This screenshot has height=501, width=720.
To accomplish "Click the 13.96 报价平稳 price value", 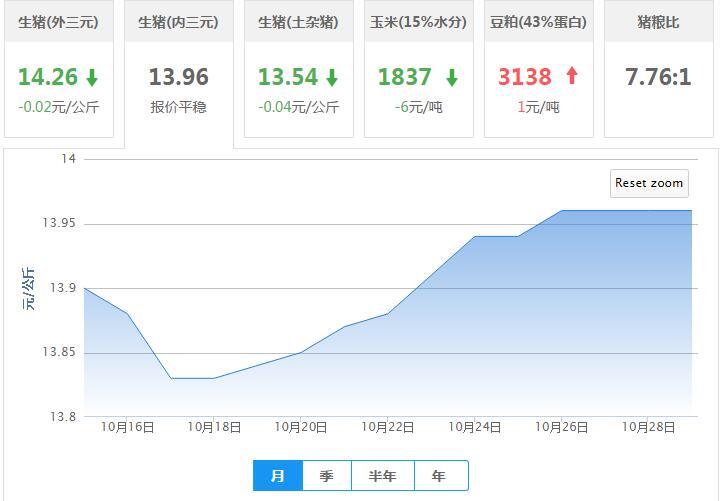I will [178, 78].
